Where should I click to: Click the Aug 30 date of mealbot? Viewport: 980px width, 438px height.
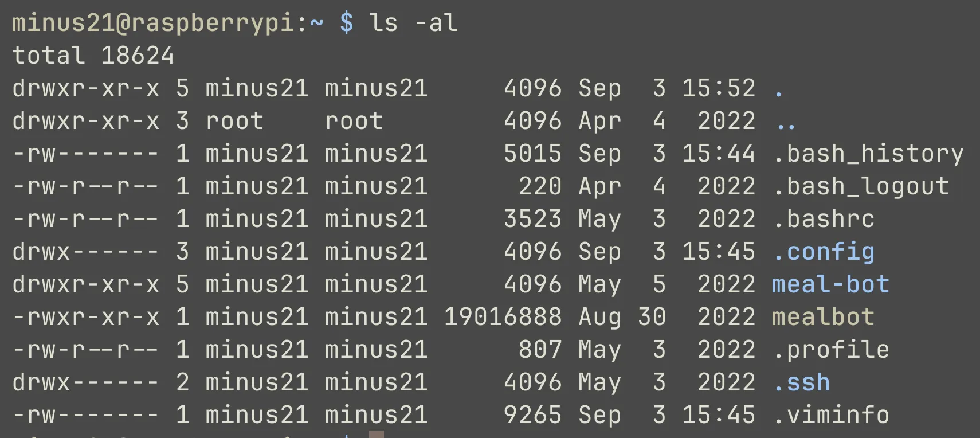pos(622,317)
